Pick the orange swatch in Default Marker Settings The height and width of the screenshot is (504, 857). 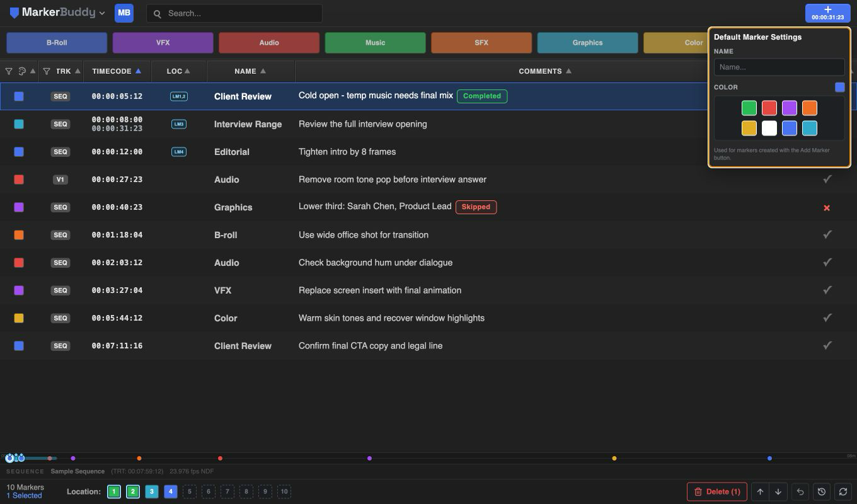[x=810, y=108]
